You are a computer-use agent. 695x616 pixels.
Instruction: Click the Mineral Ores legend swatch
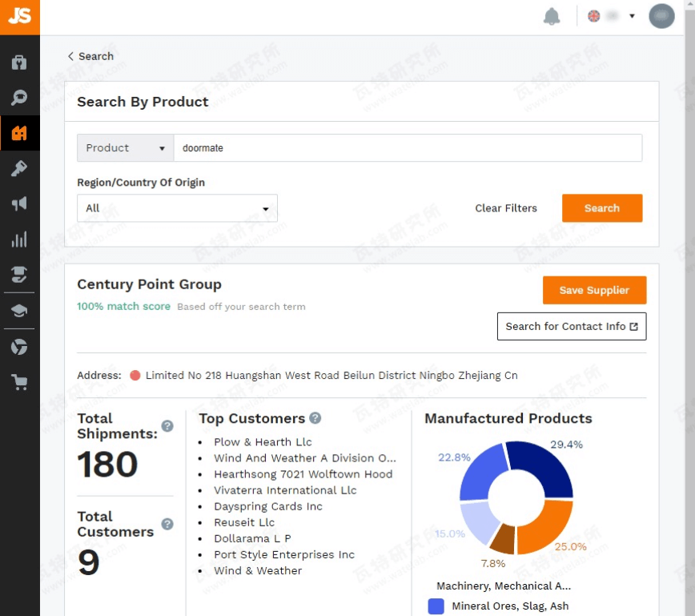pos(436,606)
